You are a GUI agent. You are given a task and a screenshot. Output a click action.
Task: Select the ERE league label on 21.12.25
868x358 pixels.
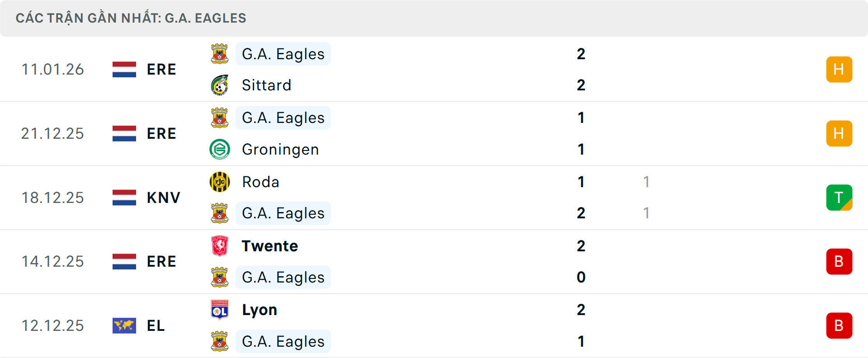click(x=161, y=133)
